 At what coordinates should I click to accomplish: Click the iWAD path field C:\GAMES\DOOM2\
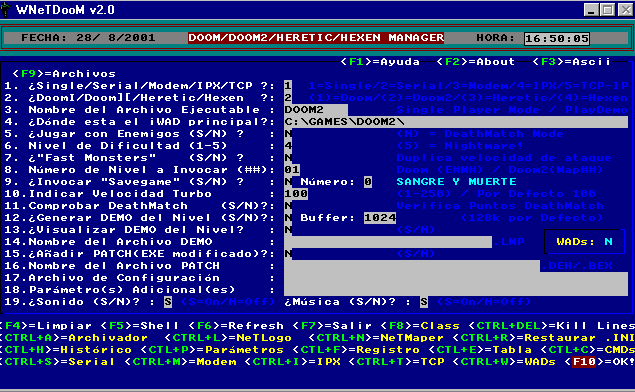pyautogui.click(x=456, y=122)
